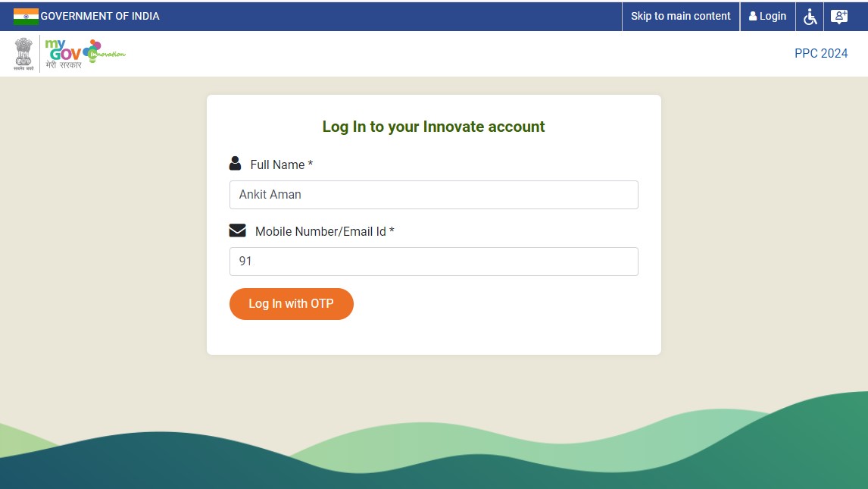Open the wheelchair accessibility options icon

point(810,17)
